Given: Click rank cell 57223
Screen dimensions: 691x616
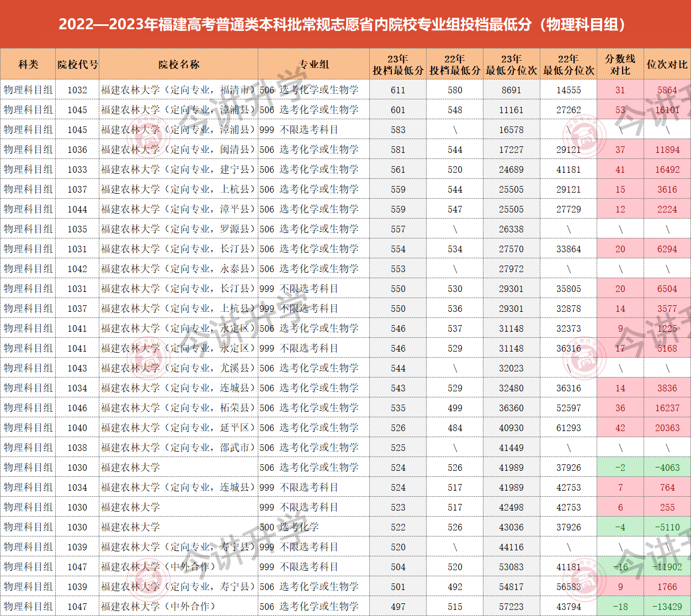Looking at the screenshot, I should coord(512,607).
